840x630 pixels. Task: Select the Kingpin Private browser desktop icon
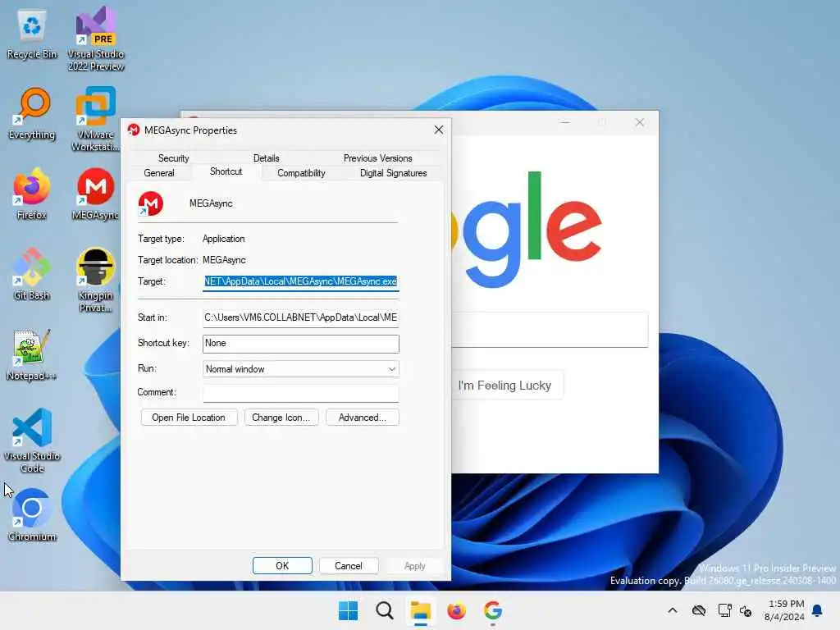[96, 280]
